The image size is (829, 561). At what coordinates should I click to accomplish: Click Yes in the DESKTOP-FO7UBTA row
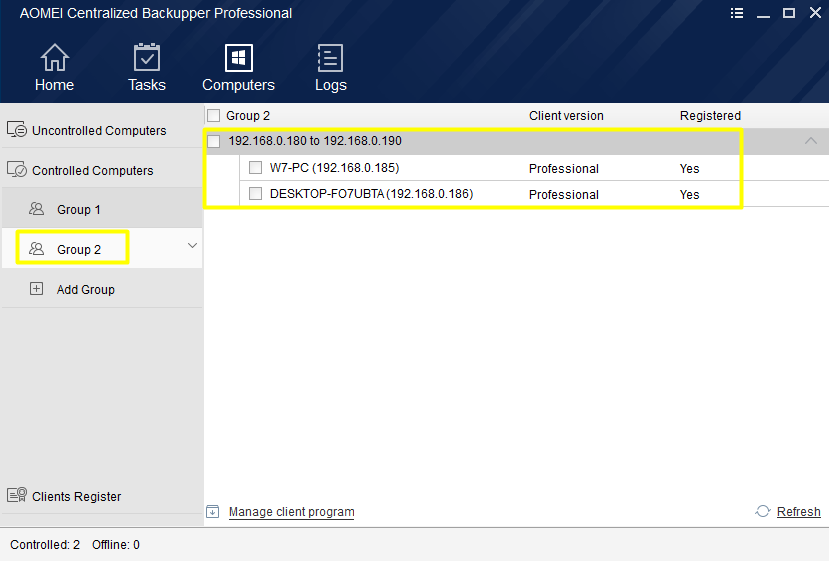click(x=689, y=195)
